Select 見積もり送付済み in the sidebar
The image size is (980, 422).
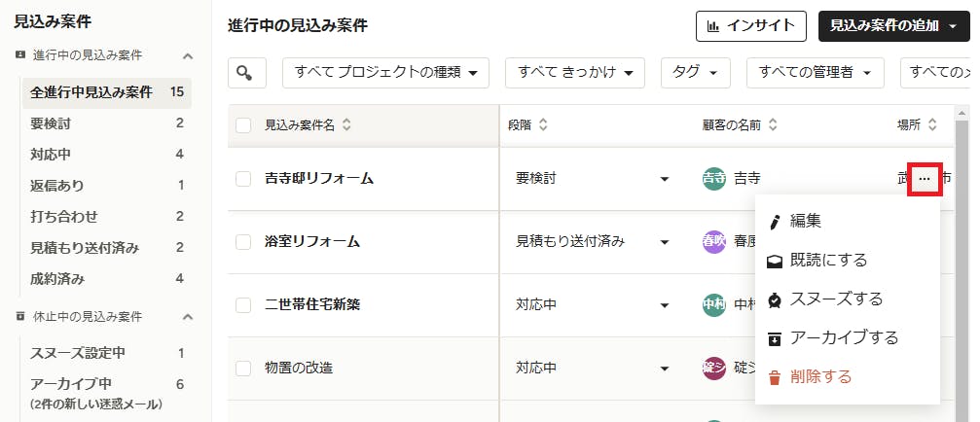click(x=84, y=248)
